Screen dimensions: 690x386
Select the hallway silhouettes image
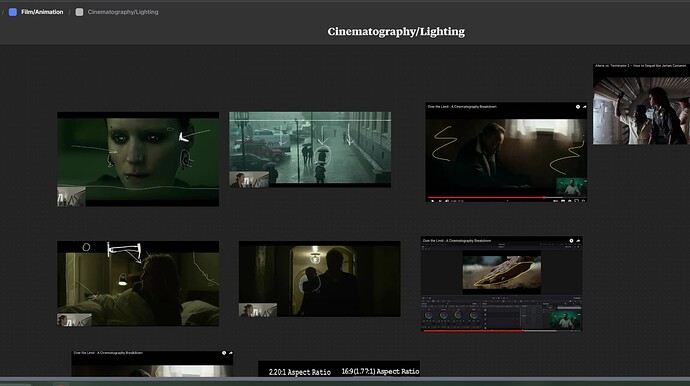pos(319,279)
